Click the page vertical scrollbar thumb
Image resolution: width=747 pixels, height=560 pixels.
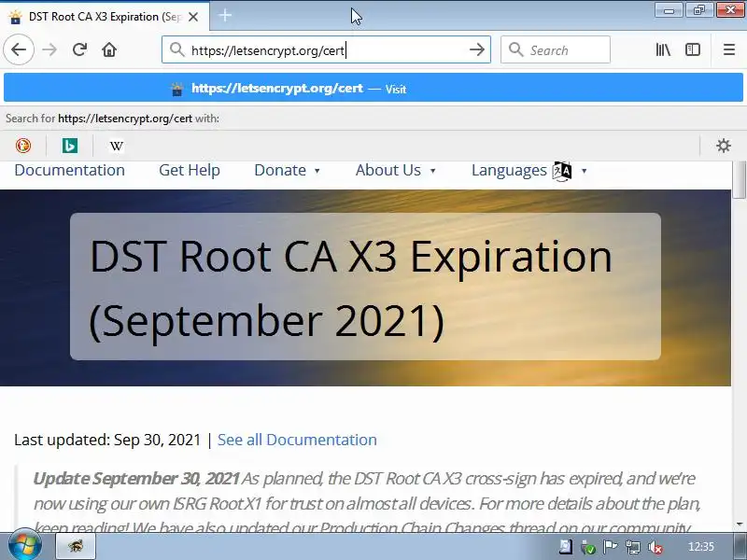[x=739, y=180]
